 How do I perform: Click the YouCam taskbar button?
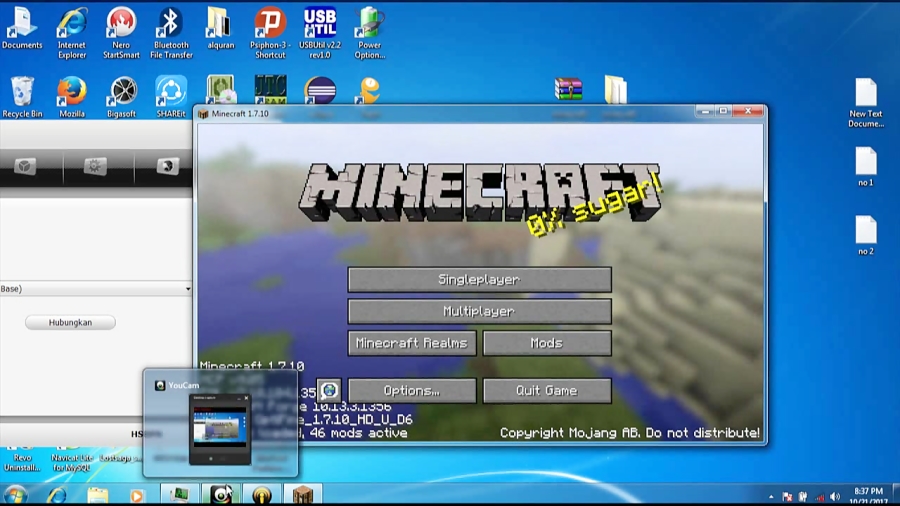click(x=221, y=494)
